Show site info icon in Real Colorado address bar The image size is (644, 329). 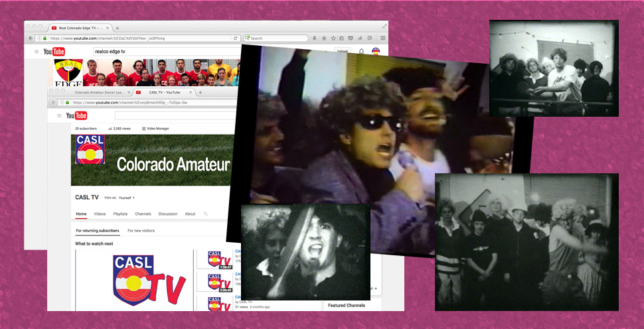click(x=39, y=38)
